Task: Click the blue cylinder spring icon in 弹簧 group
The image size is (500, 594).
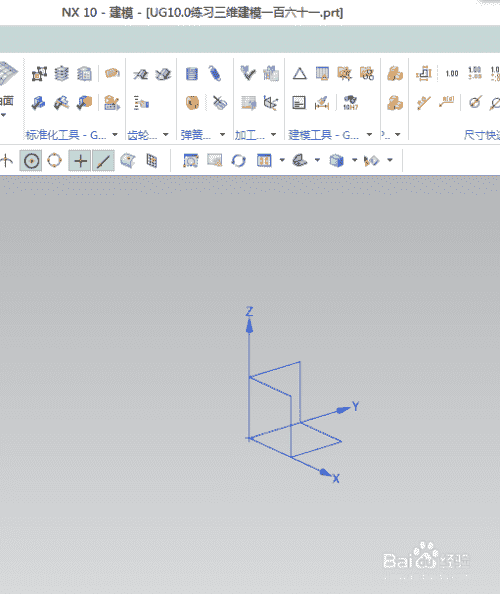Action: tap(192, 73)
